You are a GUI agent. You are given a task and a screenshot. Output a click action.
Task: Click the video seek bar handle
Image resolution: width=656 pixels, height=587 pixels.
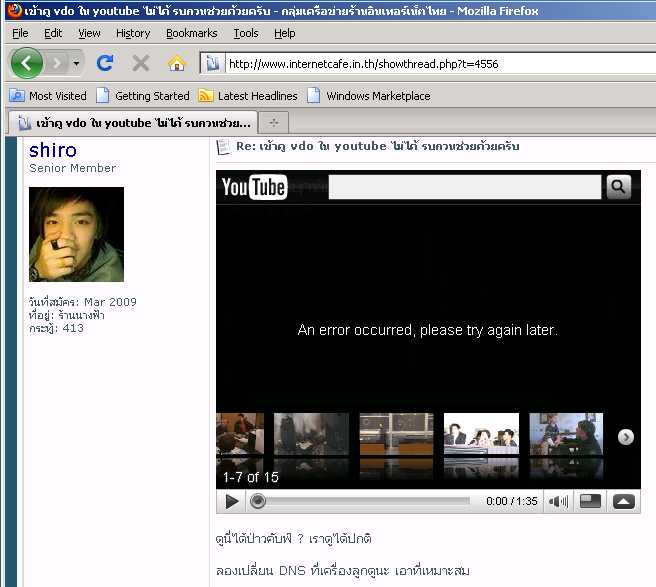(x=258, y=501)
